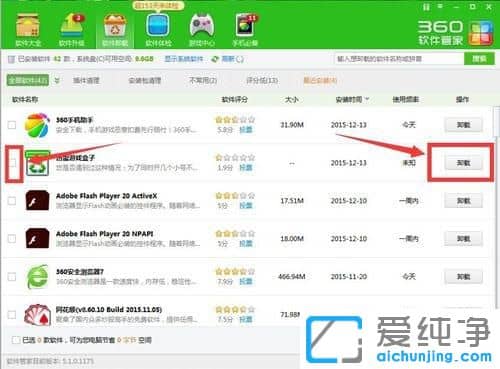Image resolution: width=500 pixels, height=369 pixels.
Task: Uninstall Adobe Flash Player NPAPI
Action: [x=463, y=239]
